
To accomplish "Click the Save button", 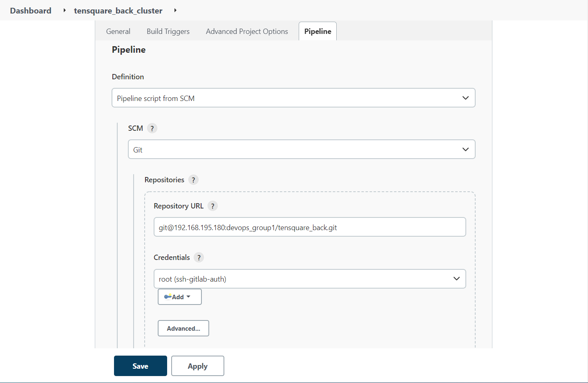I will tap(140, 366).
